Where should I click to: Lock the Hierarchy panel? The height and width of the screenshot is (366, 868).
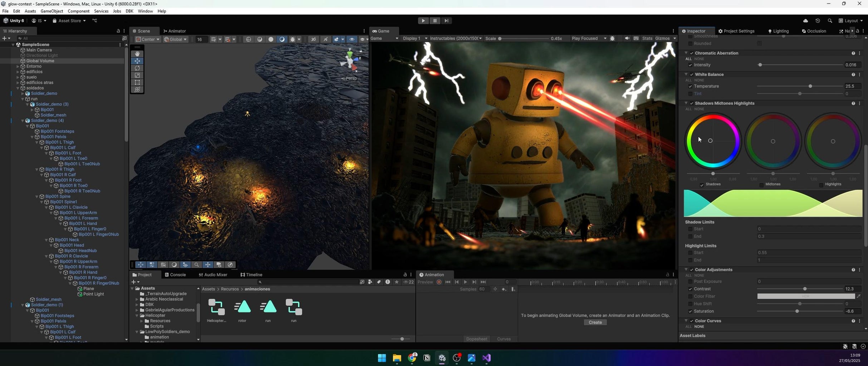click(118, 31)
